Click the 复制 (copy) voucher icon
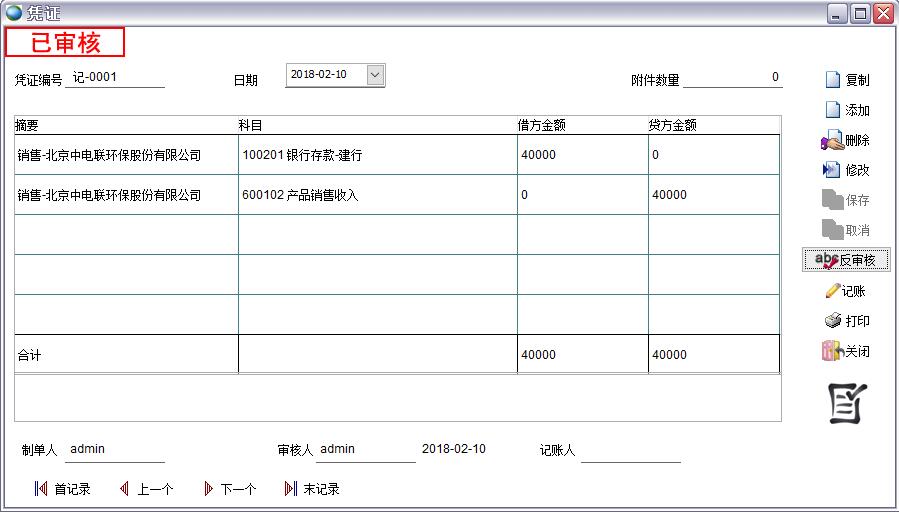This screenshot has width=899, height=512. (832, 80)
